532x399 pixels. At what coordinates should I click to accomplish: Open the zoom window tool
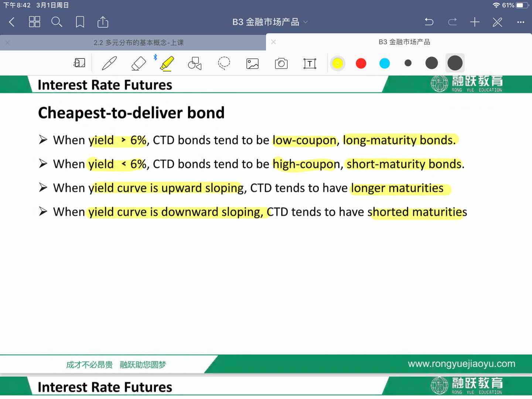(x=79, y=63)
